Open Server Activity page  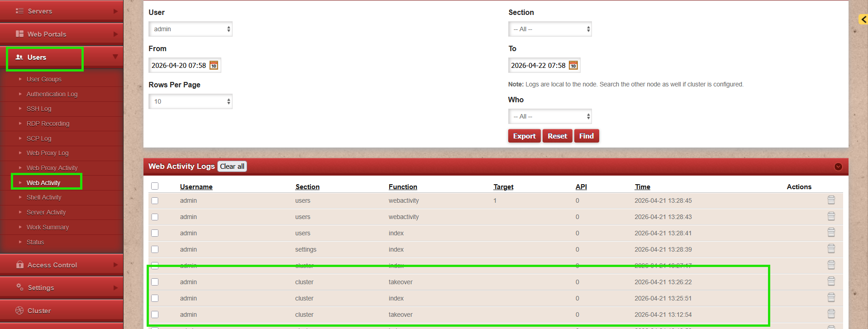point(46,212)
